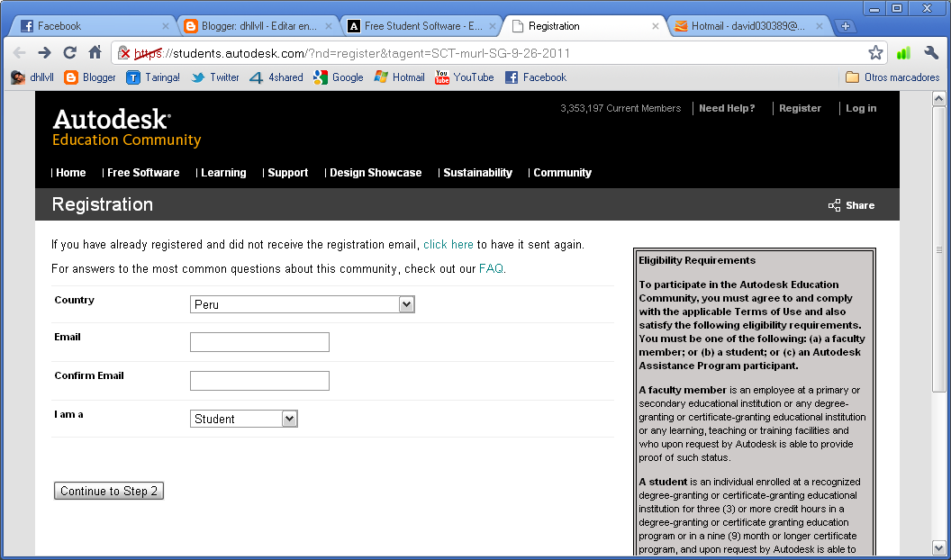Open the Learning navigation item
The image size is (951, 560).
point(223,173)
